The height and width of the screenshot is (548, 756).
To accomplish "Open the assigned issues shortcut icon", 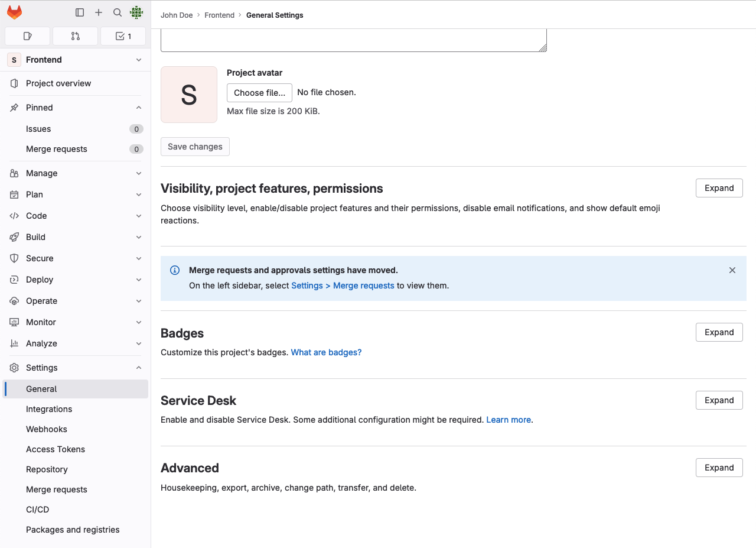I will coord(27,36).
